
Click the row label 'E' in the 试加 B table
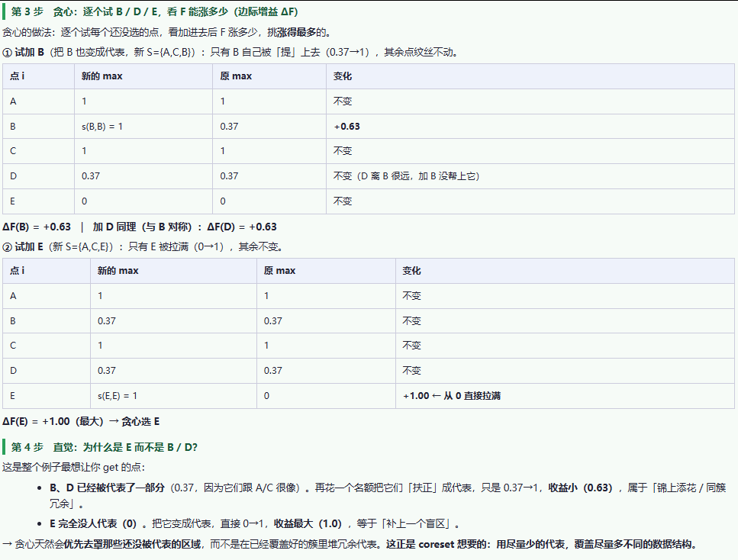click(x=12, y=201)
